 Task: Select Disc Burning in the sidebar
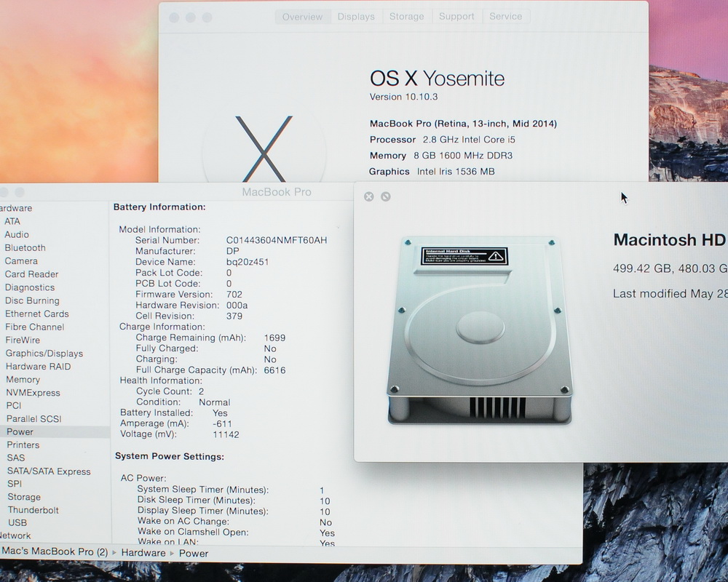point(32,300)
